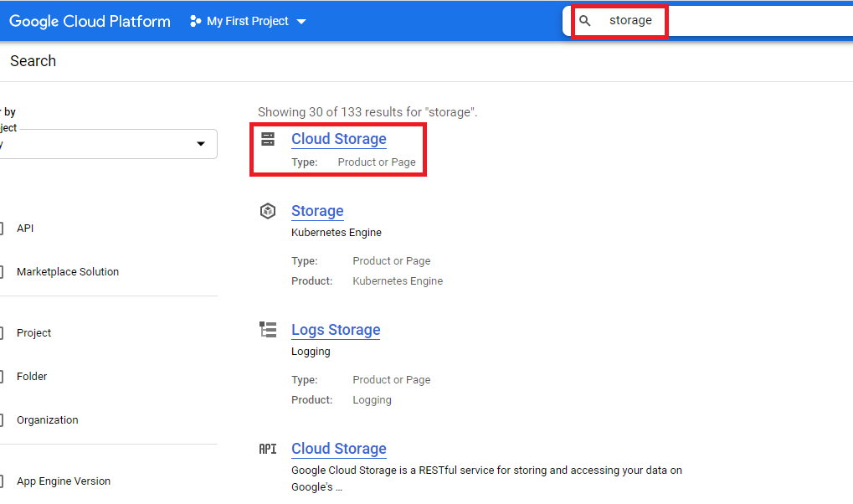Click the Logs Storage result icon
This screenshot has height=504, width=853.
pos(268,330)
